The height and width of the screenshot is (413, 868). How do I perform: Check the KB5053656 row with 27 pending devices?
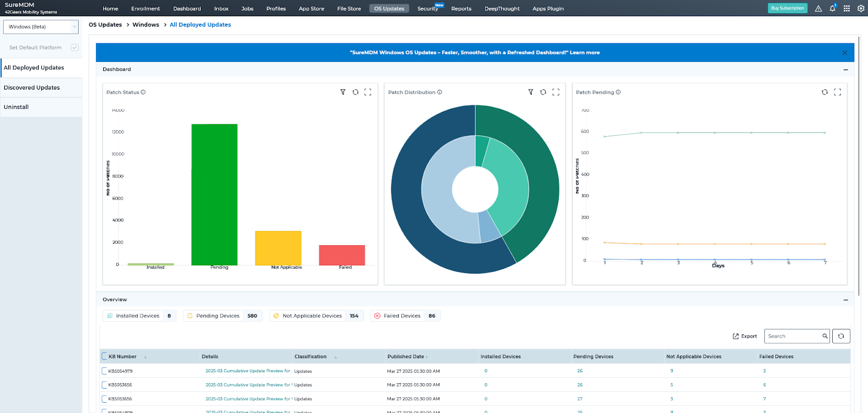104,399
